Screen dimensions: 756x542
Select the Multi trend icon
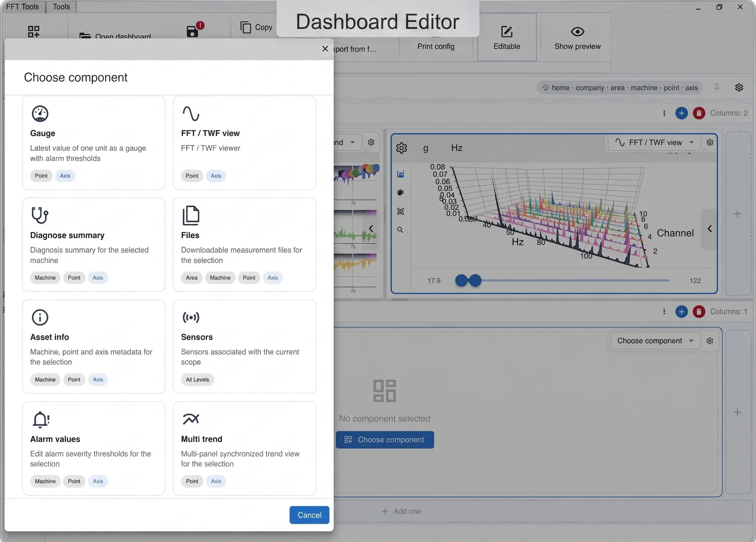click(x=191, y=419)
